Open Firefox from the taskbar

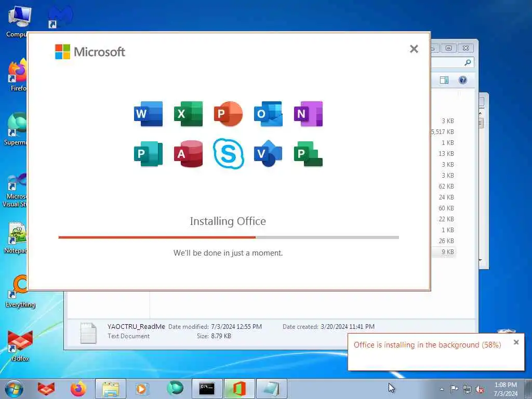point(78,389)
